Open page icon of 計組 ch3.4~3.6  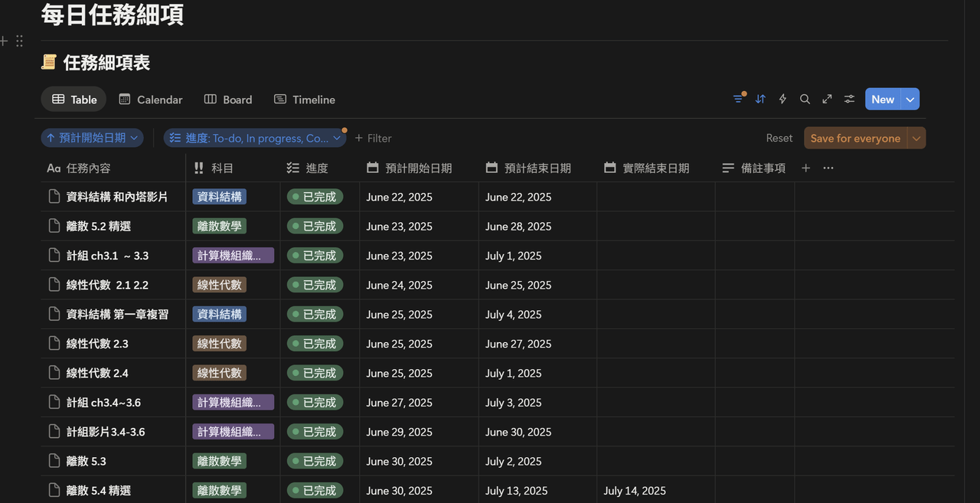point(54,402)
